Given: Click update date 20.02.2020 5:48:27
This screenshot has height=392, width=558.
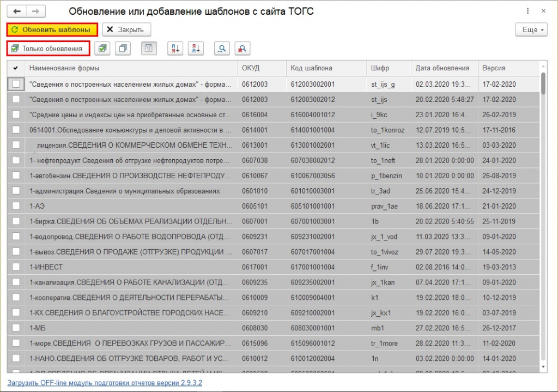Looking at the screenshot, I should pyautogui.click(x=445, y=99).
